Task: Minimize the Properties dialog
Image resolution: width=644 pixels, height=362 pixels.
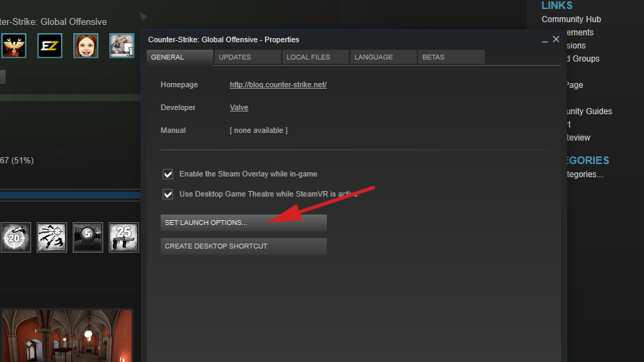Action: 544,40
